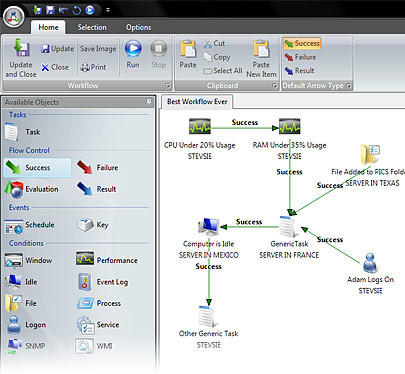This screenshot has width=405, height=374.
Task: Open the Options ribbon tab
Action: tap(138, 27)
